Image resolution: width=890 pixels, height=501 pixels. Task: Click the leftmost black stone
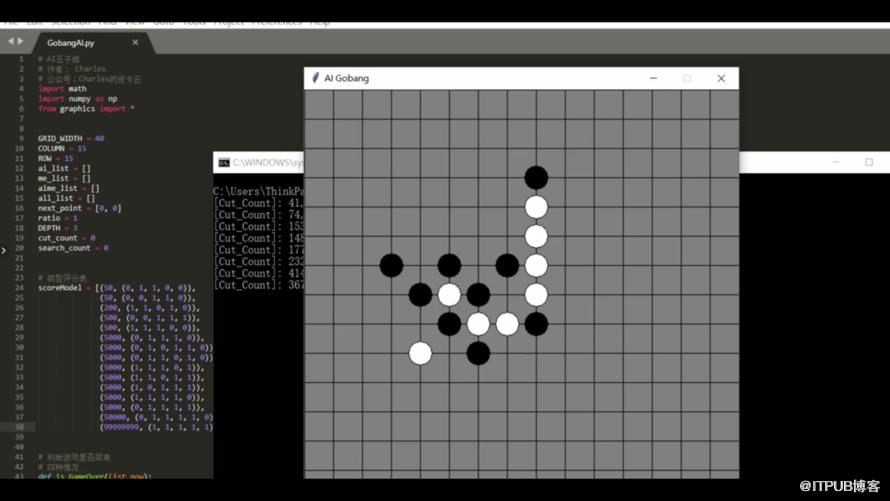click(391, 266)
